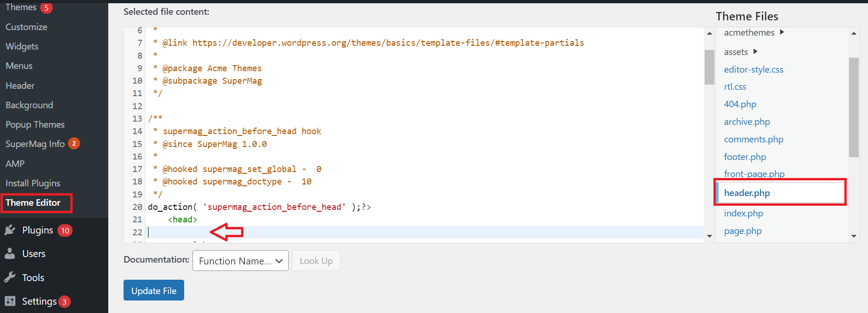The height and width of the screenshot is (313, 868).
Task: Place cursor on empty code line 22
Action: (425, 232)
